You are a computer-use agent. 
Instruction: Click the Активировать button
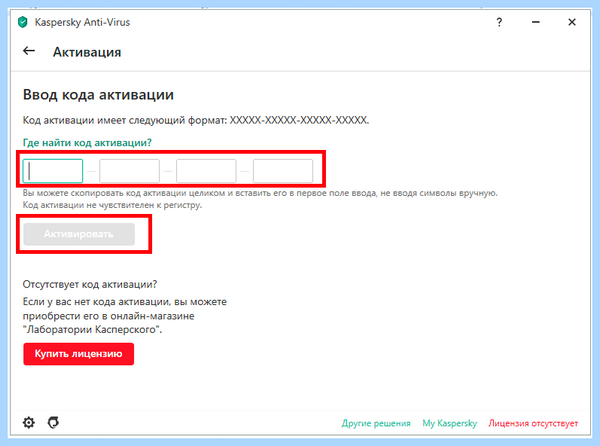coord(79,234)
